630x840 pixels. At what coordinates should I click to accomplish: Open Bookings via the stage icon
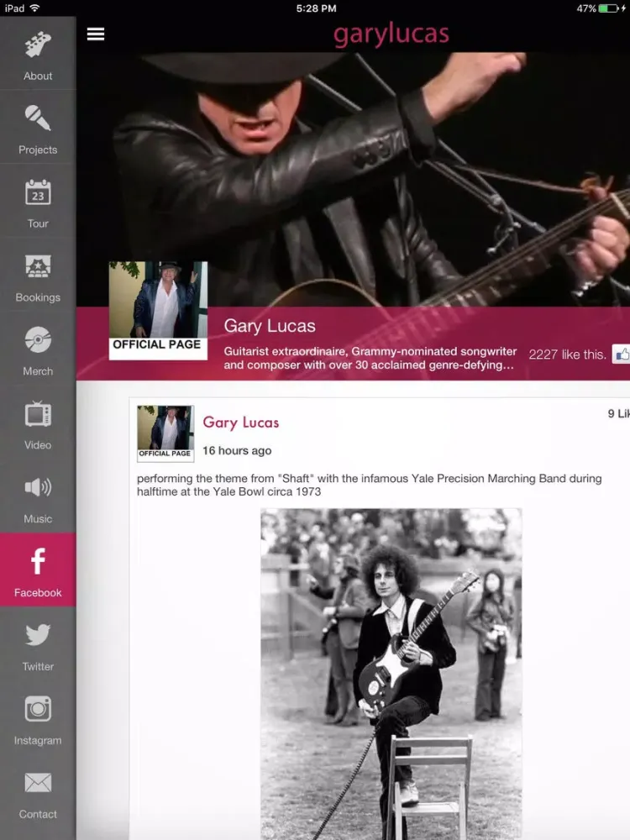[38, 266]
